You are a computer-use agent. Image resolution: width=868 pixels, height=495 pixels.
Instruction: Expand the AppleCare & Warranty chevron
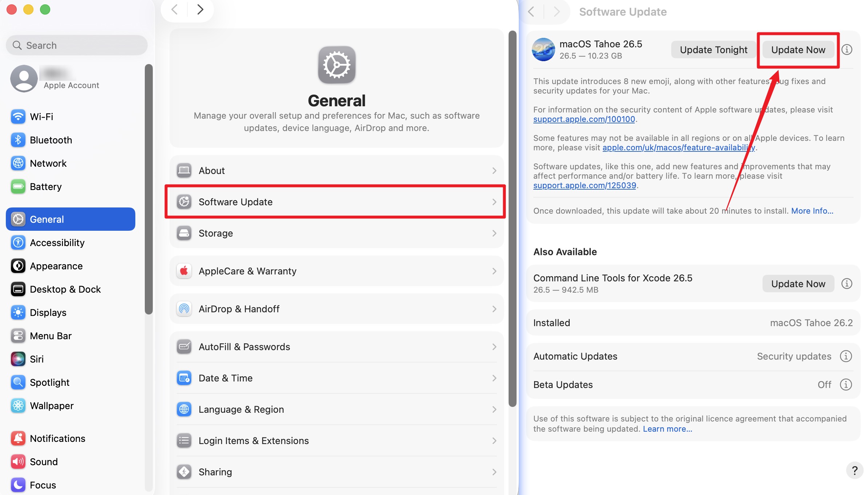tap(494, 271)
